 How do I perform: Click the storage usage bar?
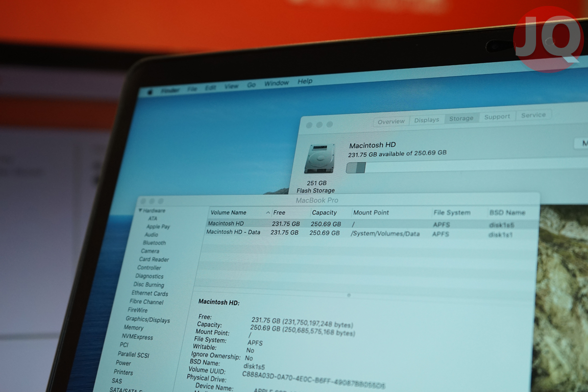point(466,166)
